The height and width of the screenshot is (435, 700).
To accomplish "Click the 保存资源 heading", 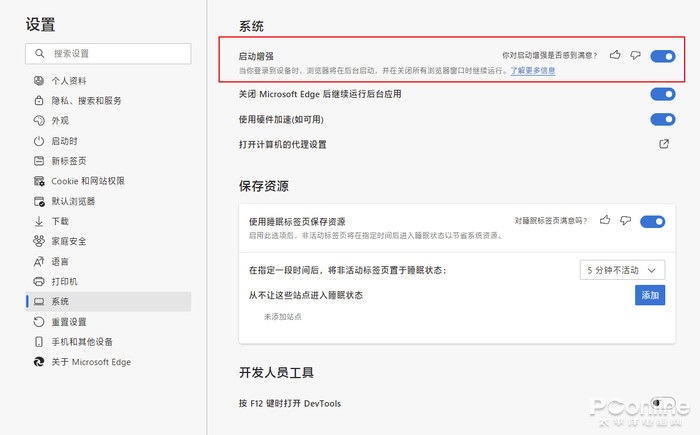I will pyautogui.click(x=264, y=186).
